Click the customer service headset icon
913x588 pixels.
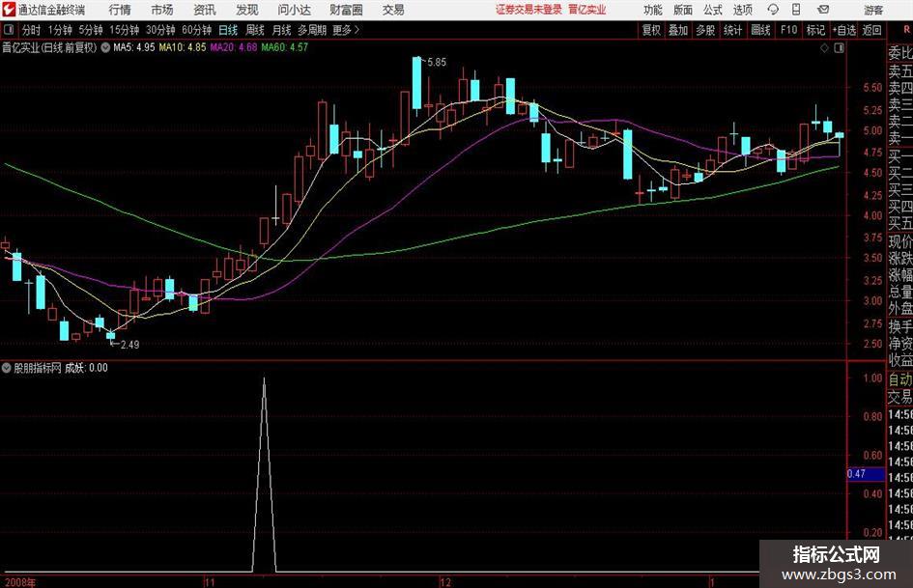click(x=773, y=10)
